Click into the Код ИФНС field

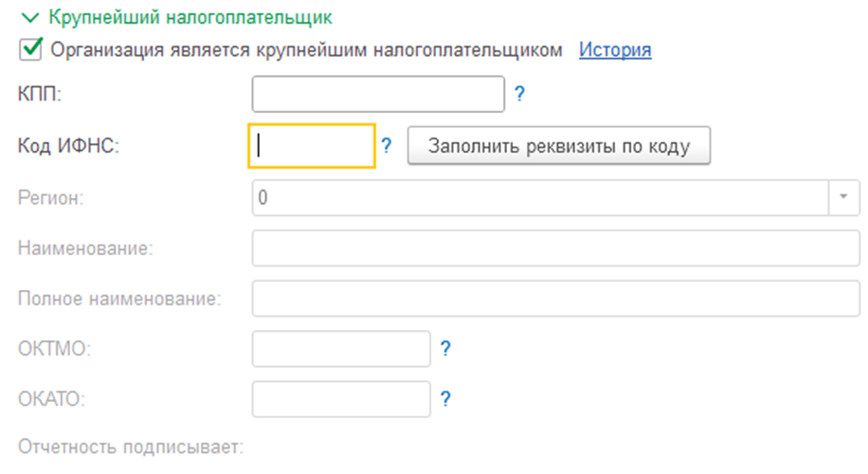tap(312, 147)
